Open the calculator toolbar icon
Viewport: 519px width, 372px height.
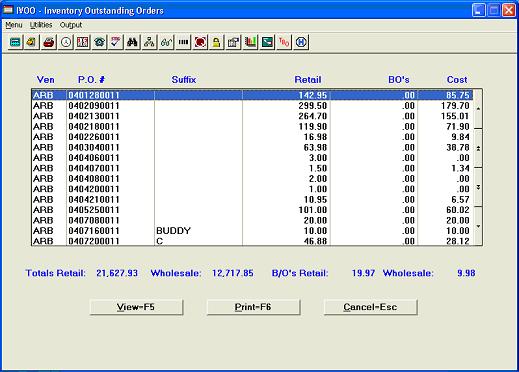tap(15, 42)
